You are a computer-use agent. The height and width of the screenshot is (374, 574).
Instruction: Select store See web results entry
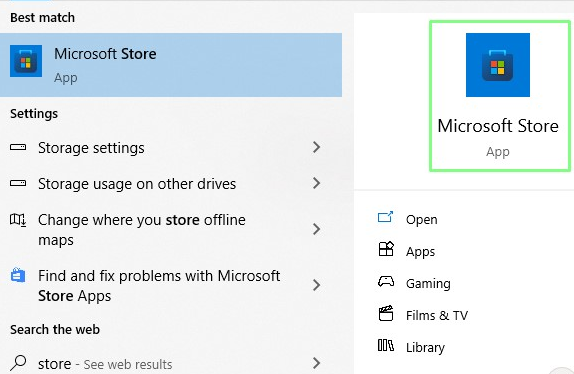171,363
